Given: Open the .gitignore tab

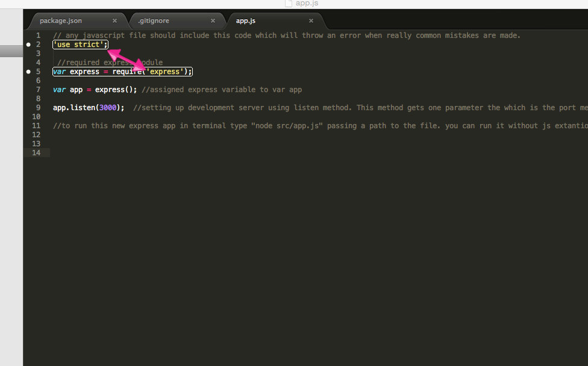Looking at the screenshot, I should pos(154,20).
